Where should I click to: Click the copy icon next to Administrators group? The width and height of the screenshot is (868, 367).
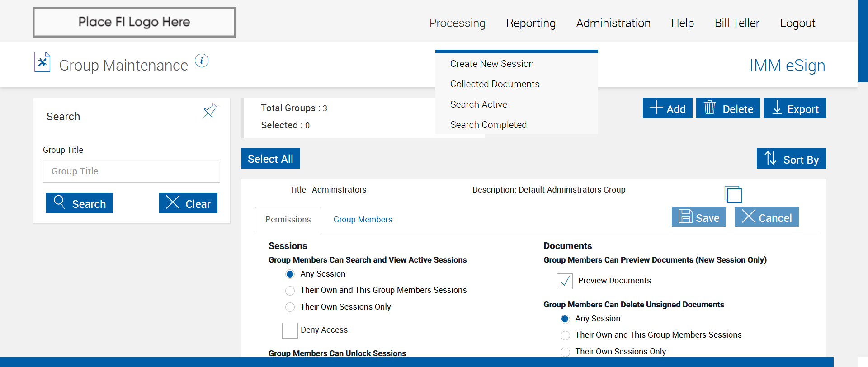[x=733, y=194]
